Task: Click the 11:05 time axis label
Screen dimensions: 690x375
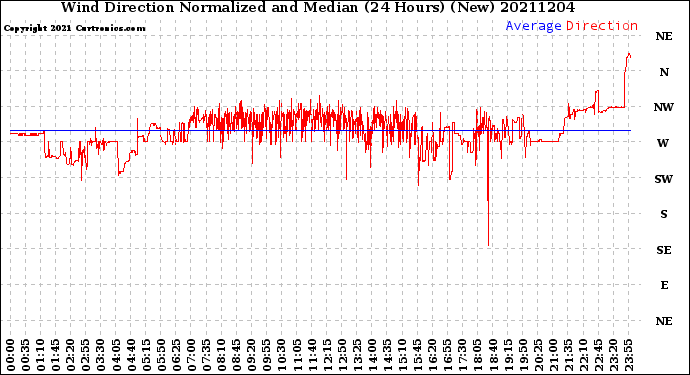Action: (297, 355)
